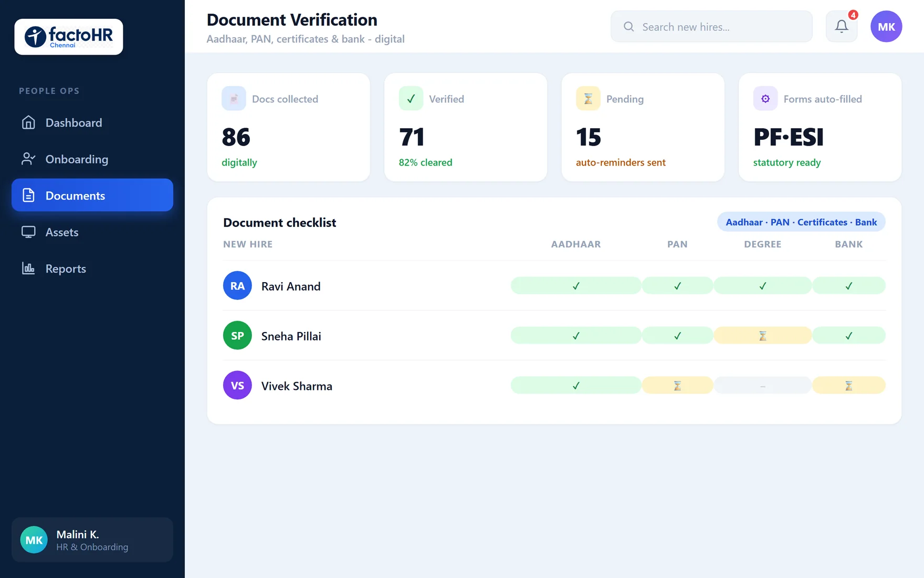Image resolution: width=924 pixels, height=578 pixels.
Task: Click the name Ravi Anand
Action: [x=291, y=286]
